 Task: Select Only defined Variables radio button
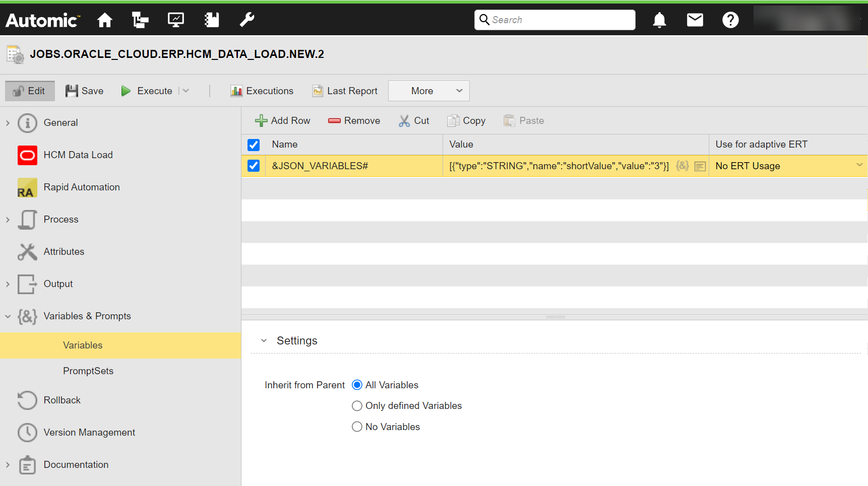coord(357,406)
